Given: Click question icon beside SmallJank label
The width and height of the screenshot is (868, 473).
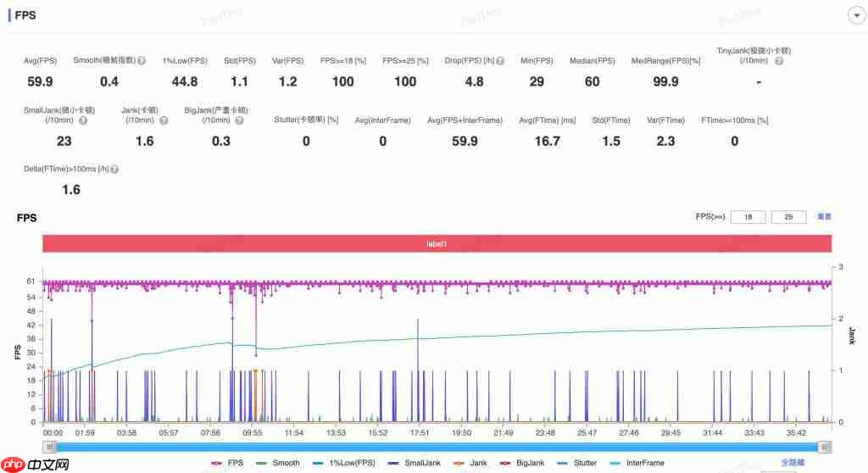Looking at the screenshot, I should [83, 120].
